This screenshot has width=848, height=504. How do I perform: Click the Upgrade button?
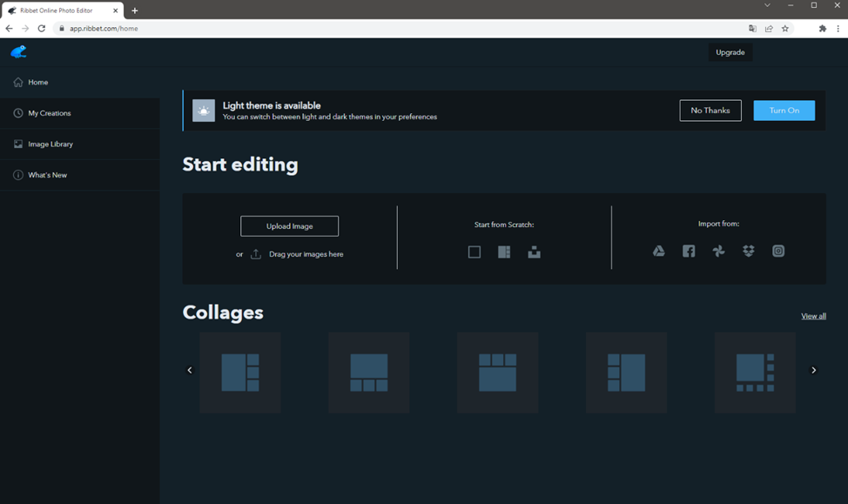click(x=730, y=52)
